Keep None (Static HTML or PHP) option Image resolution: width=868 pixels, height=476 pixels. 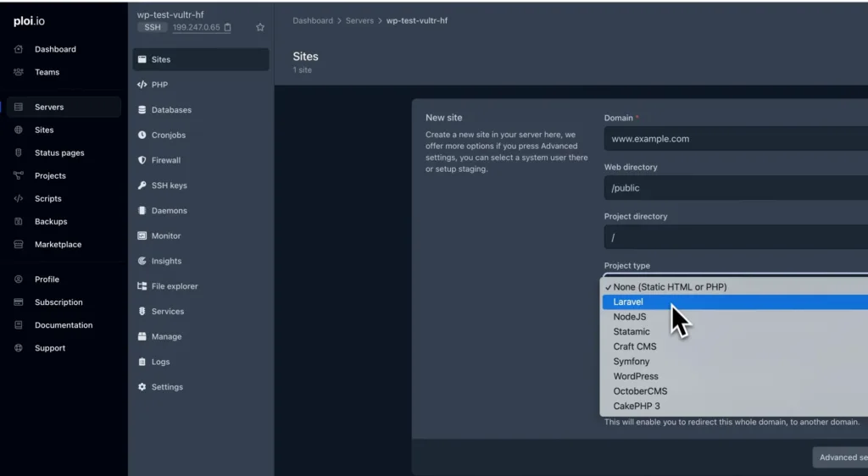pos(735,287)
